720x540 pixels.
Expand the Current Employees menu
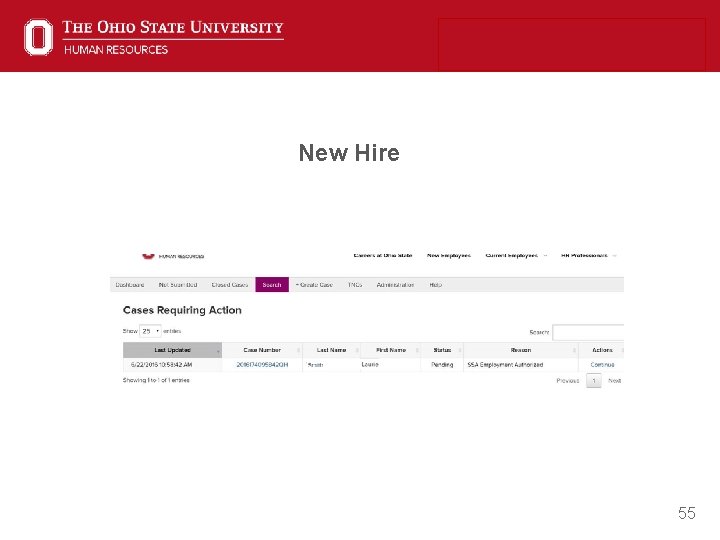[x=516, y=255]
